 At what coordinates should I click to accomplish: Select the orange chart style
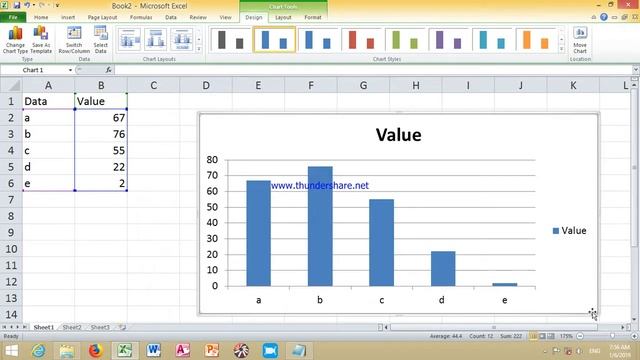coord(536,40)
